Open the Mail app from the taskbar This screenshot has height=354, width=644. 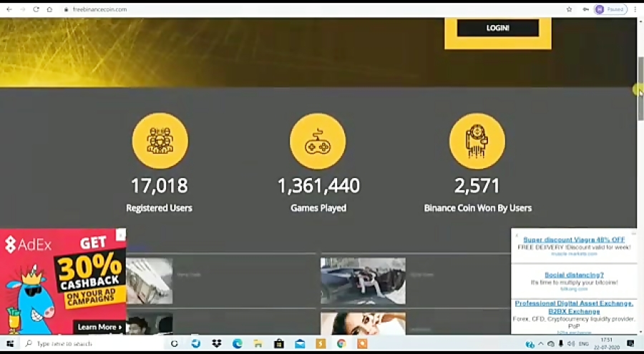tap(300, 344)
